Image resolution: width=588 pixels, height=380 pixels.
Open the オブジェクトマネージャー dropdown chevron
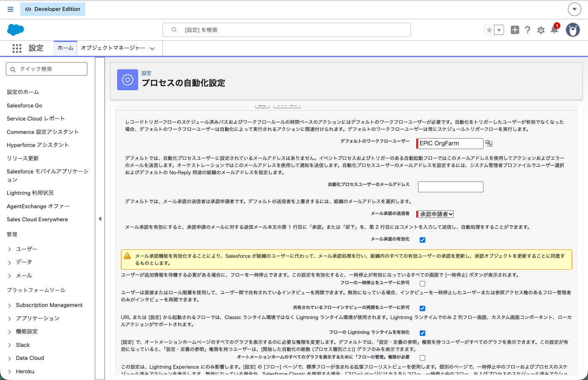pyautogui.click(x=152, y=49)
